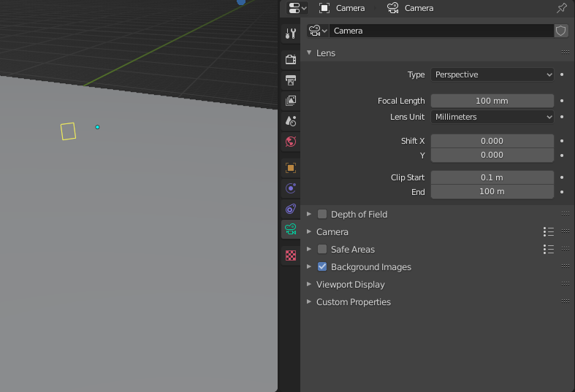Animate the Shift Y property dot
The width and height of the screenshot is (575, 392).
(x=562, y=155)
